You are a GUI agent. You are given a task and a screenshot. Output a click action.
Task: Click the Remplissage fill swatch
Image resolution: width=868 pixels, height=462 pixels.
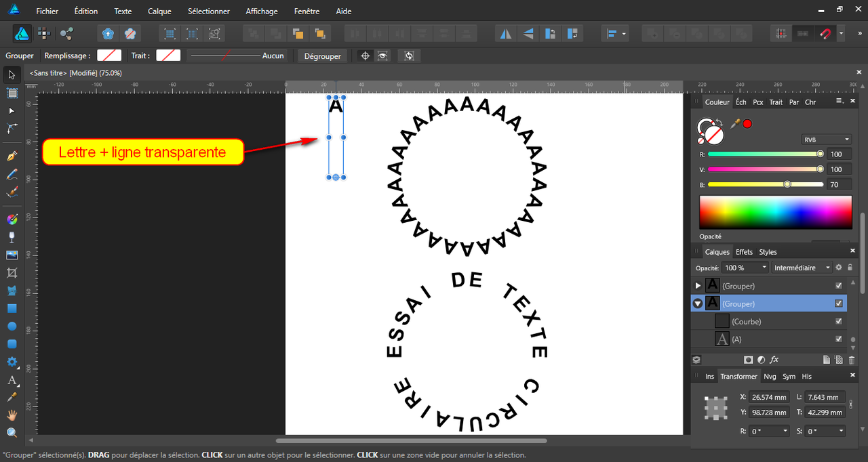point(109,56)
